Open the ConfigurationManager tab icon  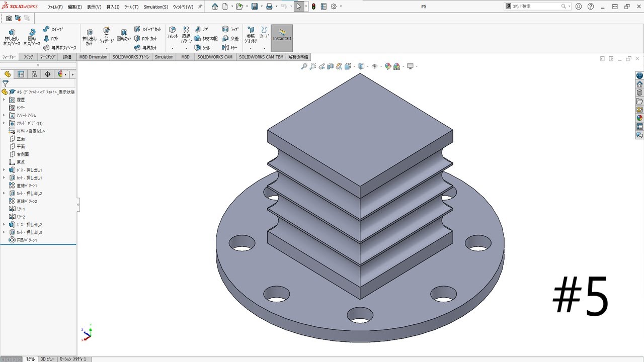tap(34, 74)
